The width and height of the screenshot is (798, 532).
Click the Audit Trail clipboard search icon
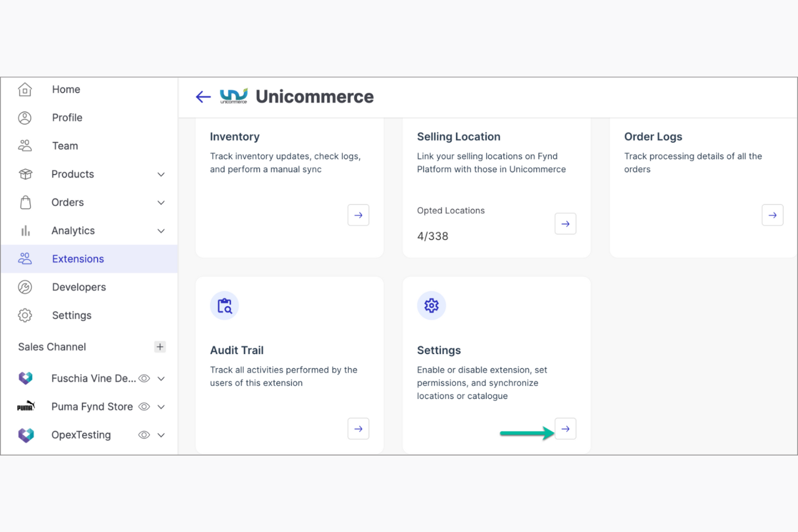pyautogui.click(x=224, y=306)
